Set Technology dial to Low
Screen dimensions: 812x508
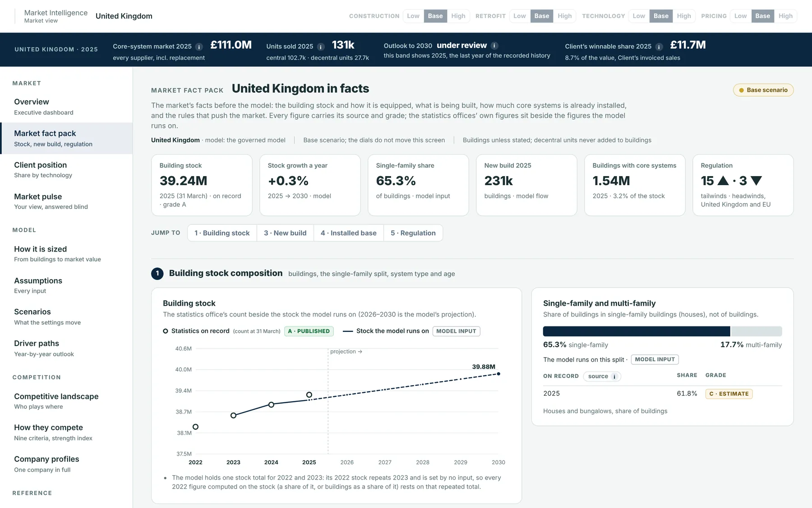click(639, 16)
